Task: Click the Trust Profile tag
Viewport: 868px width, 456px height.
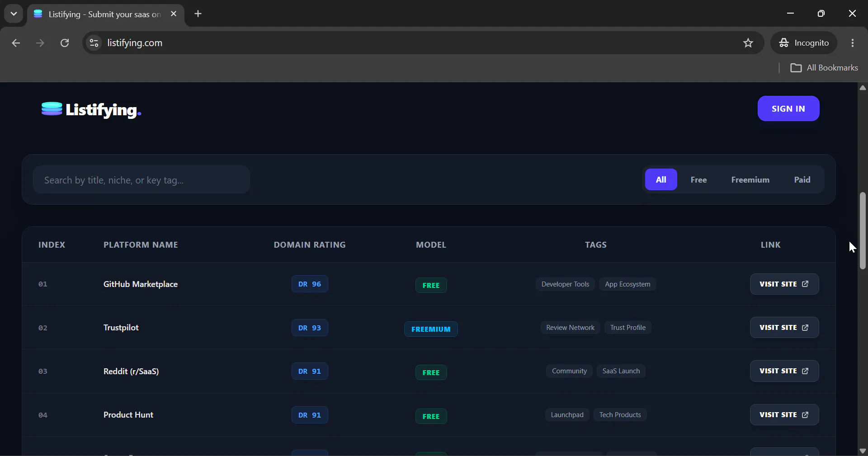Action: [x=628, y=328]
